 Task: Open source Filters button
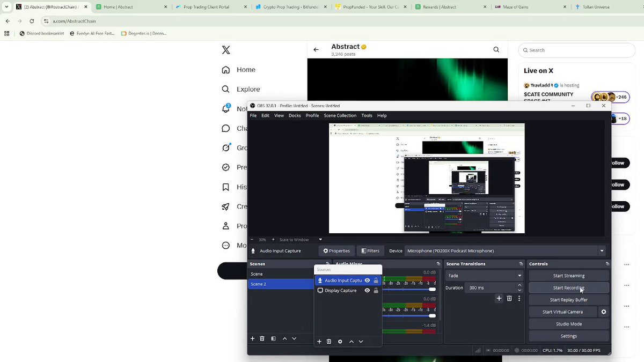coord(370,250)
